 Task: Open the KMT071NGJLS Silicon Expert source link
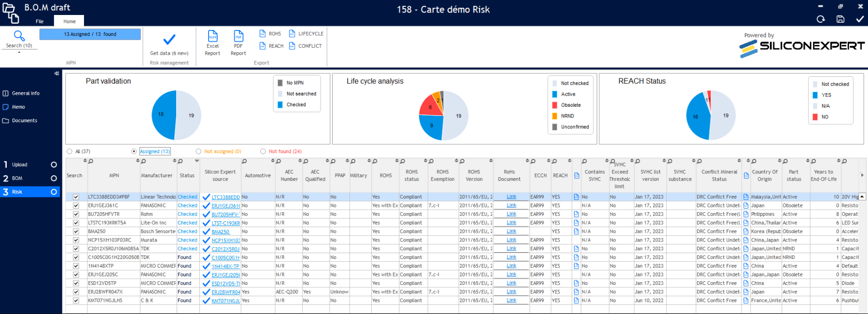(225, 301)
